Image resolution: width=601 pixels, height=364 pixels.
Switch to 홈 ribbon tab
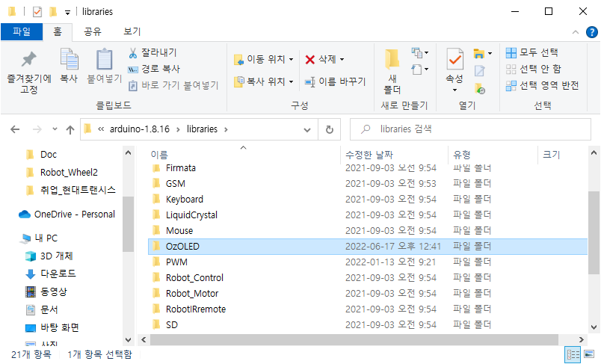click(58, 31)
